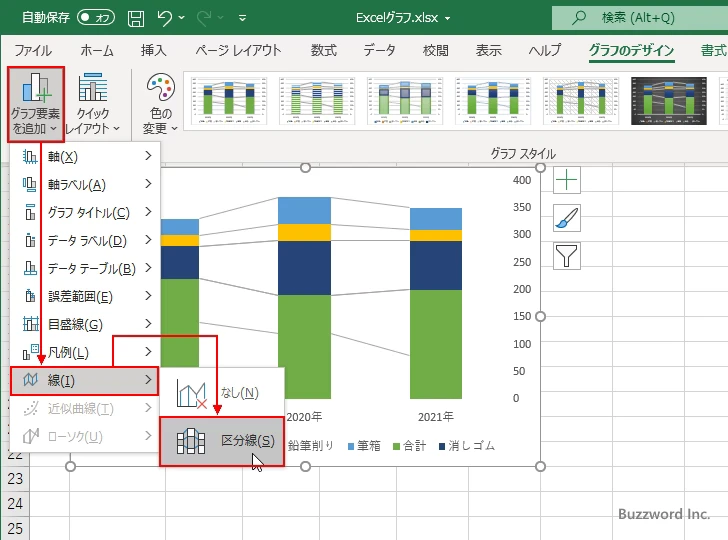Open the customize quick access toolbar arrow
Screen dimensions: 728x540
(x=242, y=19)
